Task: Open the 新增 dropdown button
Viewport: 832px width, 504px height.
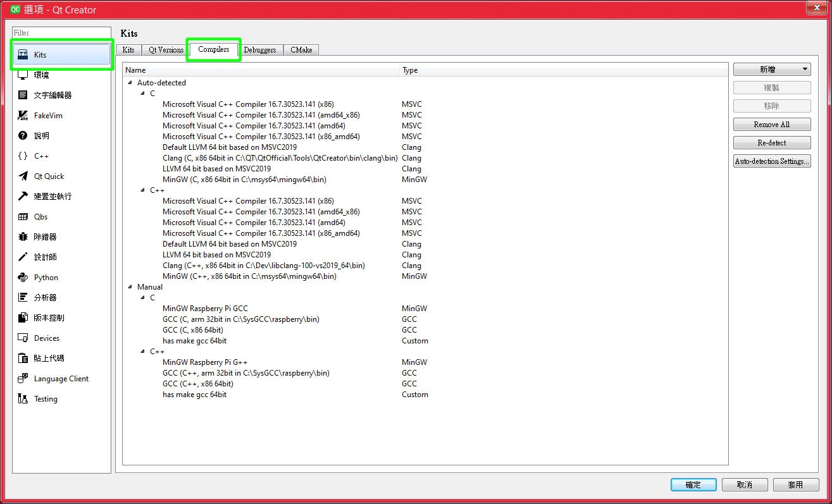Action: (772, 70)
